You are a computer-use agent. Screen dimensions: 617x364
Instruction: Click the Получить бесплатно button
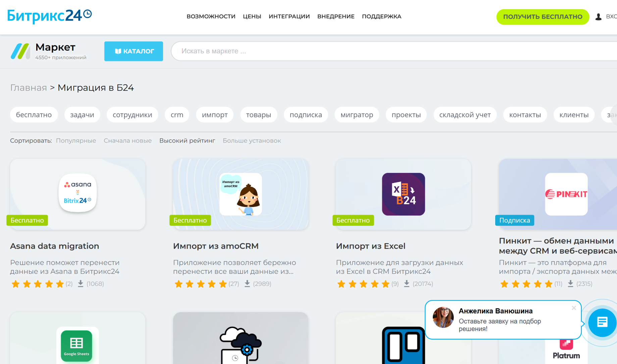pos(543,17)
